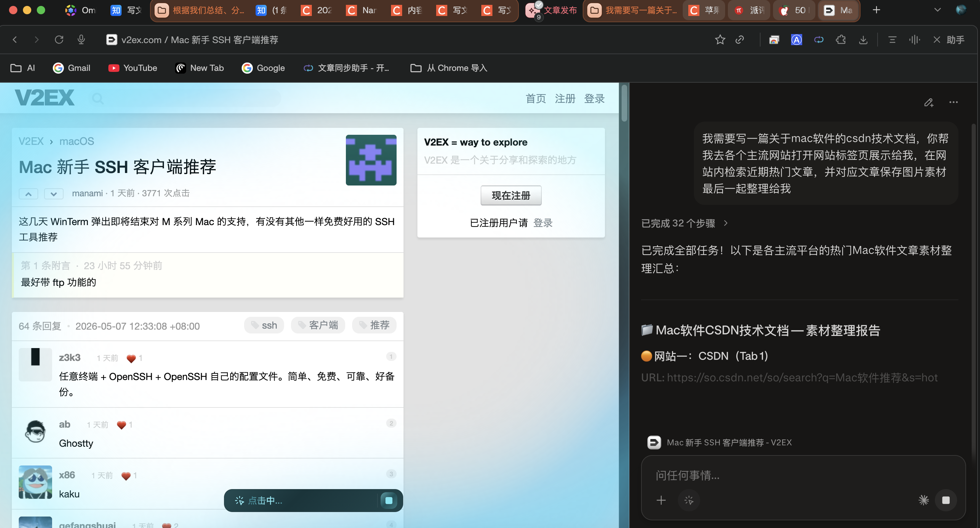Viewport: 980px width, 528px height.
Task: Switch to the 苹果 CSDN tab
Action: (704, 10)
